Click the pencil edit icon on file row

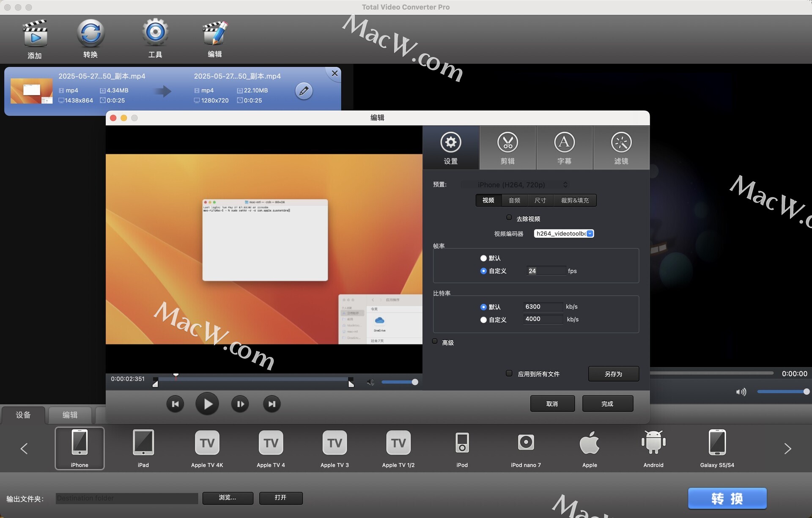pyautogui.click(x=304, y=91)
